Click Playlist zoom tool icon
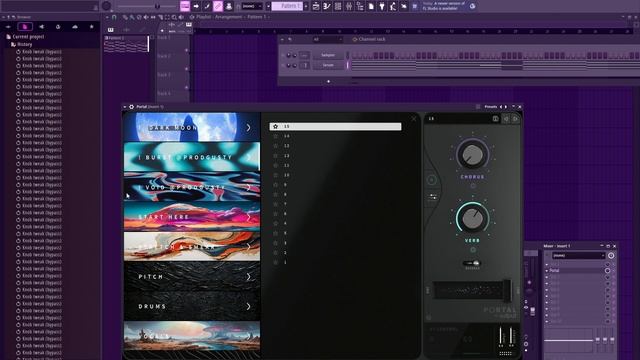 (x=174, y=17)
